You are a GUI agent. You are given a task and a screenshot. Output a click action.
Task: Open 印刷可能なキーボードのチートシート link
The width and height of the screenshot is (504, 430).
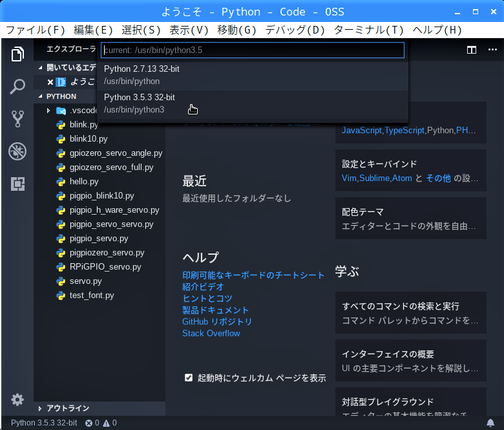[x=253, y=275]
